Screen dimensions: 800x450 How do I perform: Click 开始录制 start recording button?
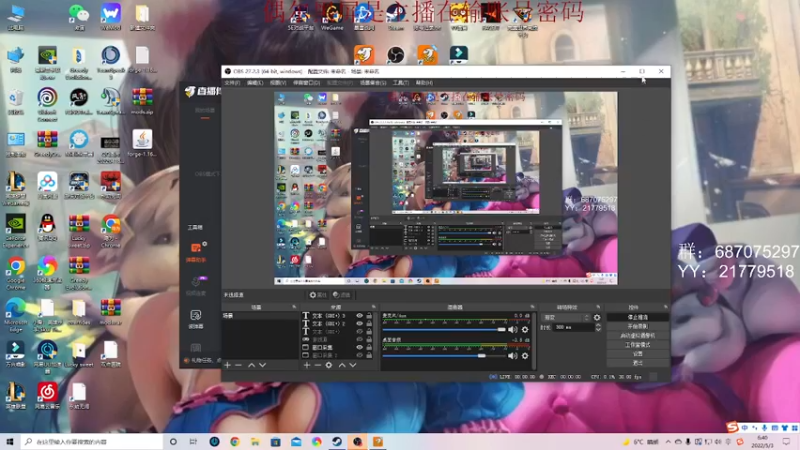638,327
